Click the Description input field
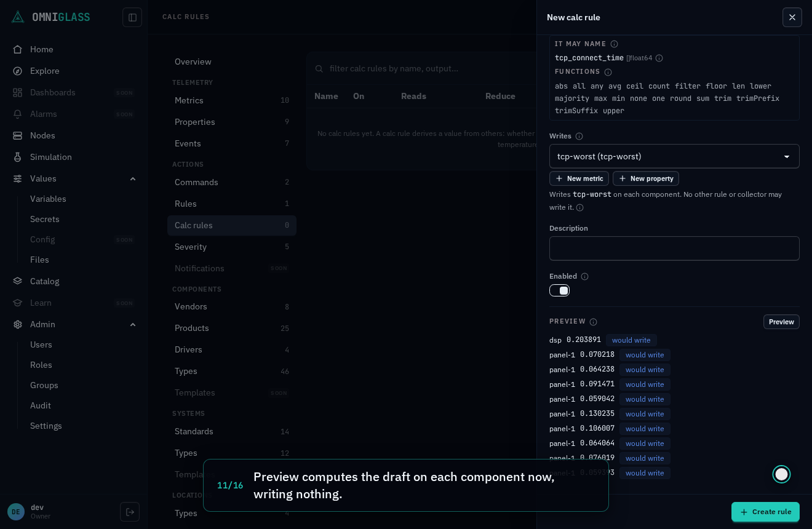 click(x=674, y=249)
